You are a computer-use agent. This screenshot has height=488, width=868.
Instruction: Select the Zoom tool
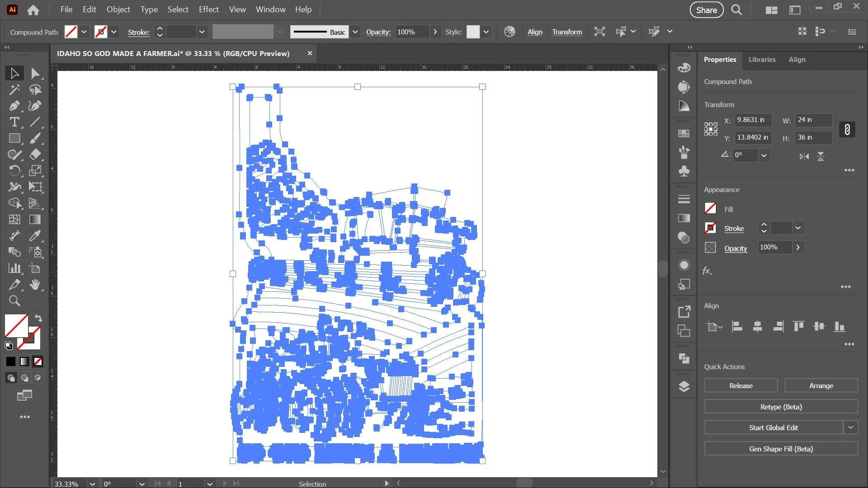(x=14, y=301)
